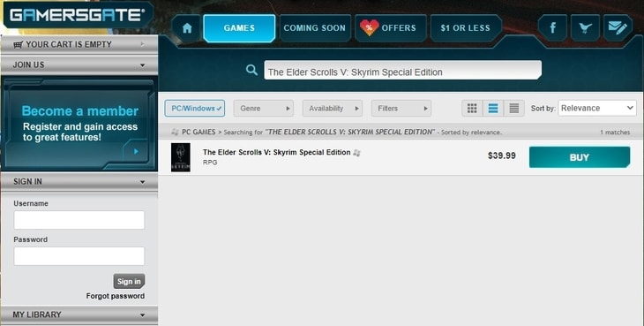Open the Sort by Relevance combo box
The image size is (644, 326).
pos(597,108)
